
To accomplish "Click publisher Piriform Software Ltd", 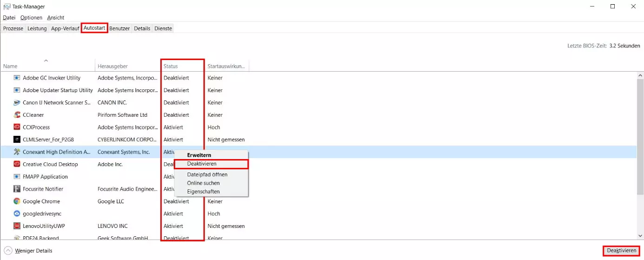I will (122, 115).
